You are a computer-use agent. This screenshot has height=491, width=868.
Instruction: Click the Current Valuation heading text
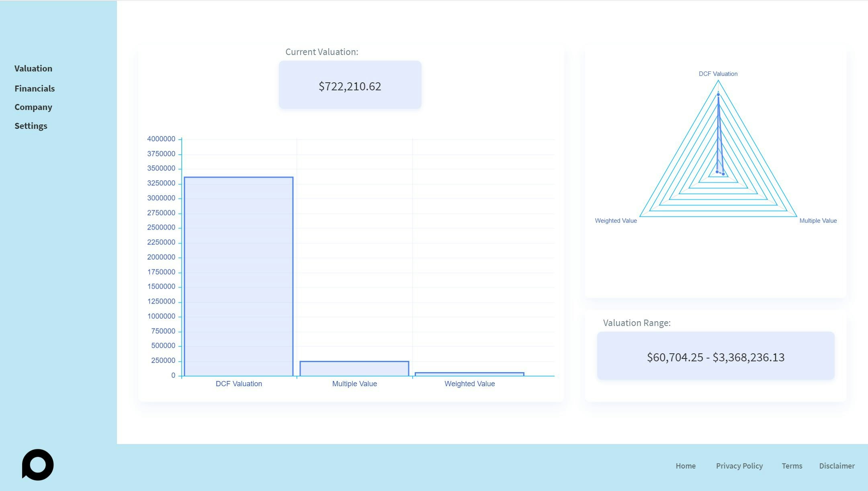click(x=321, y=52)
